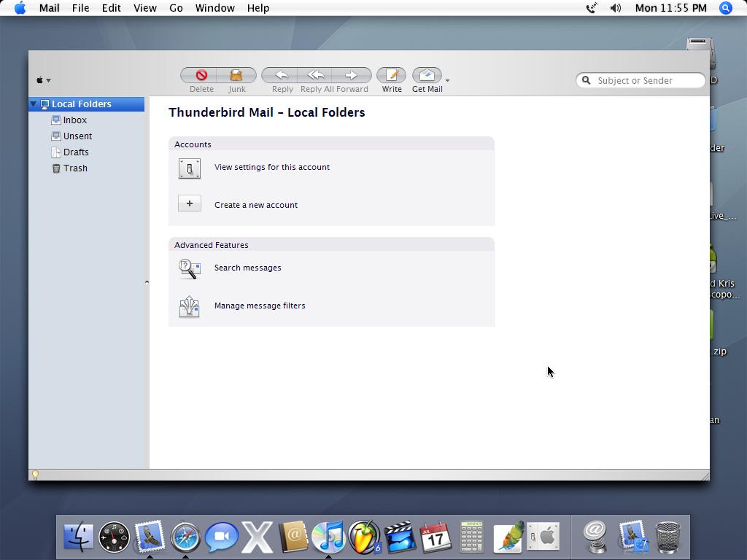Viewport: 747px width, 560px height.
Task: Open Trash in the Dock
Action: pyautogui.click(x=668, y=537)
